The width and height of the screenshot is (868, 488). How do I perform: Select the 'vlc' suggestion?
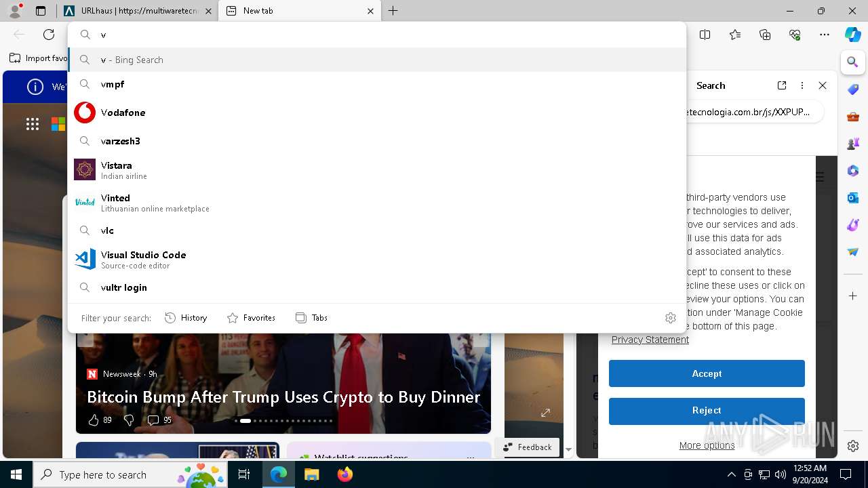coord(377,230)
